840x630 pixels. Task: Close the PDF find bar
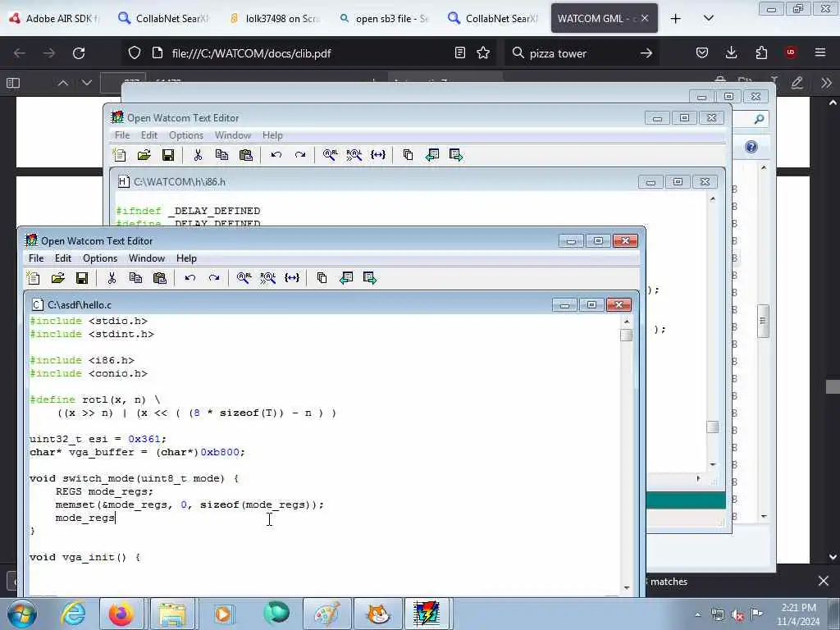(824, 581)
